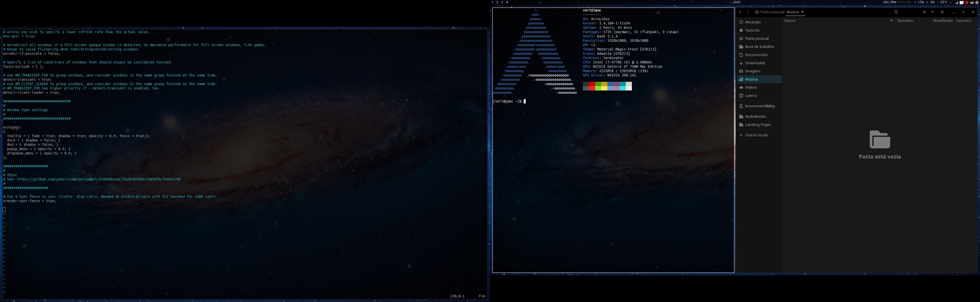Click the red power icon in status bar
This screenshot has width=980, height=302.
950,2
